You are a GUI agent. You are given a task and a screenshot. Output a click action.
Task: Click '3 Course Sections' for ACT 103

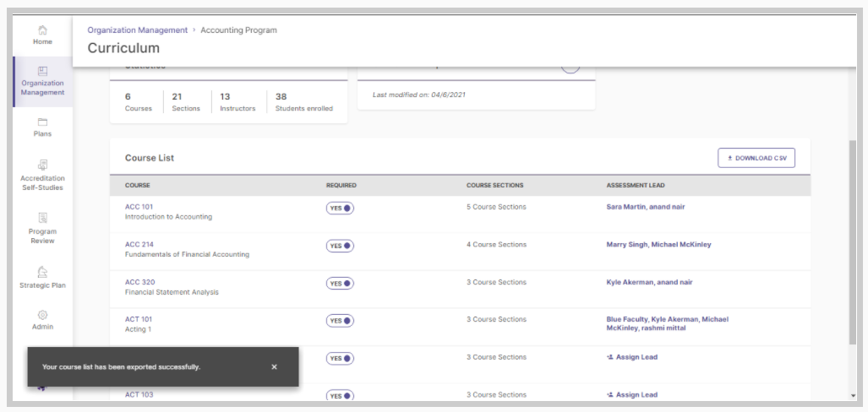[497, 395]
